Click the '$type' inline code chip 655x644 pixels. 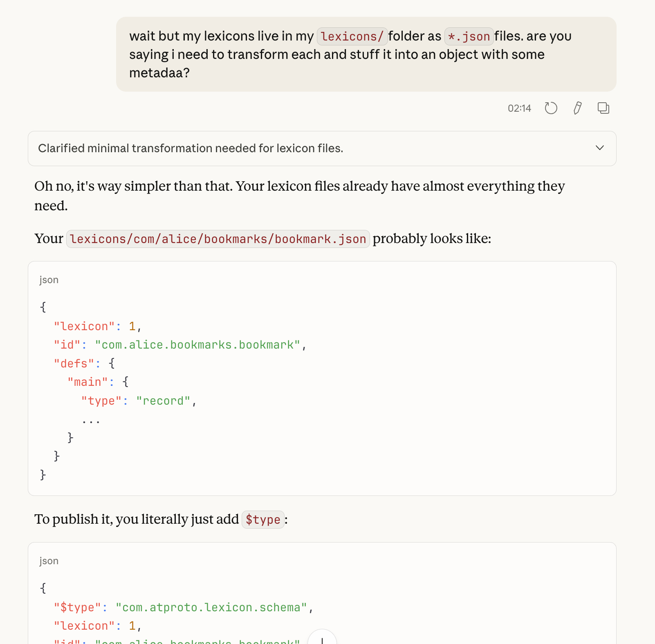click(263, 520)
